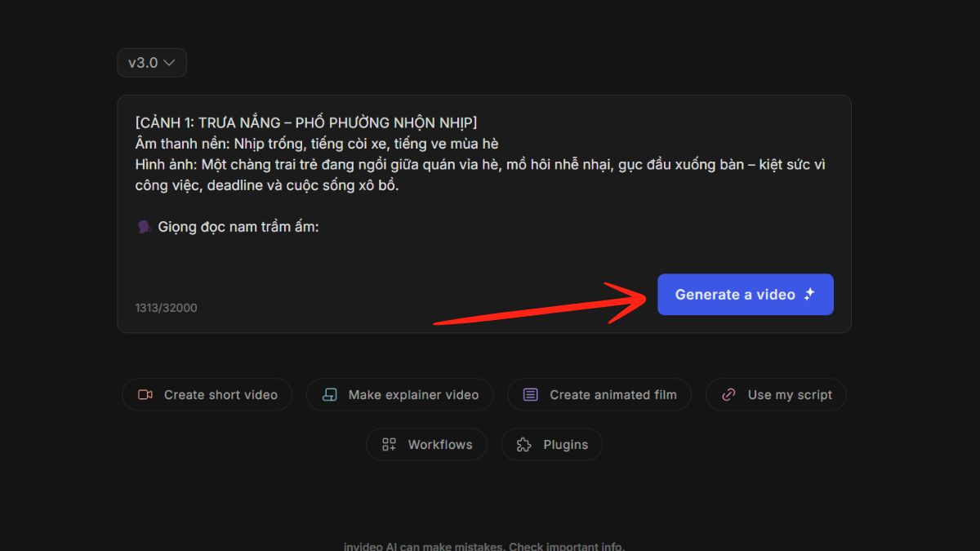Viewport: 980px width, 551px height.
Task: Open Workflows
Action: tap(426, 445)
